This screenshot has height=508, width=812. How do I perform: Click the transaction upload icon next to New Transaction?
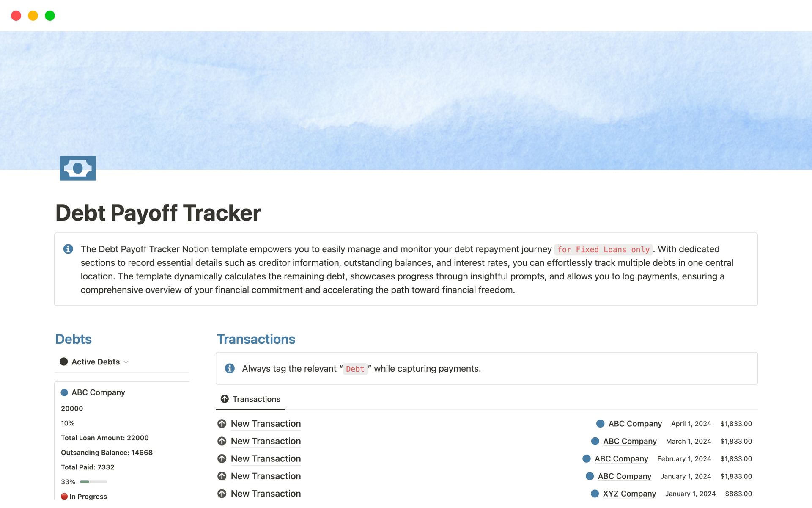[224, 423]
